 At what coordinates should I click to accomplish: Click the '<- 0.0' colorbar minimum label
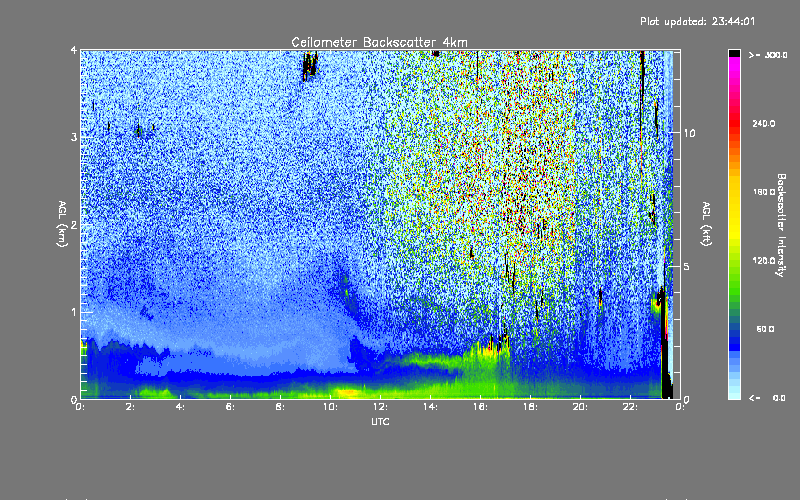pos(767,398)
